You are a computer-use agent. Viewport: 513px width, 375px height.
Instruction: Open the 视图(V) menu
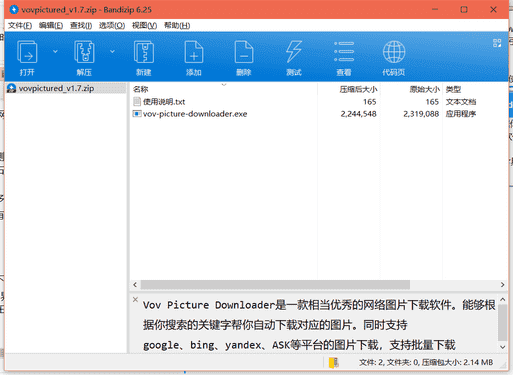tap(144, 26)
